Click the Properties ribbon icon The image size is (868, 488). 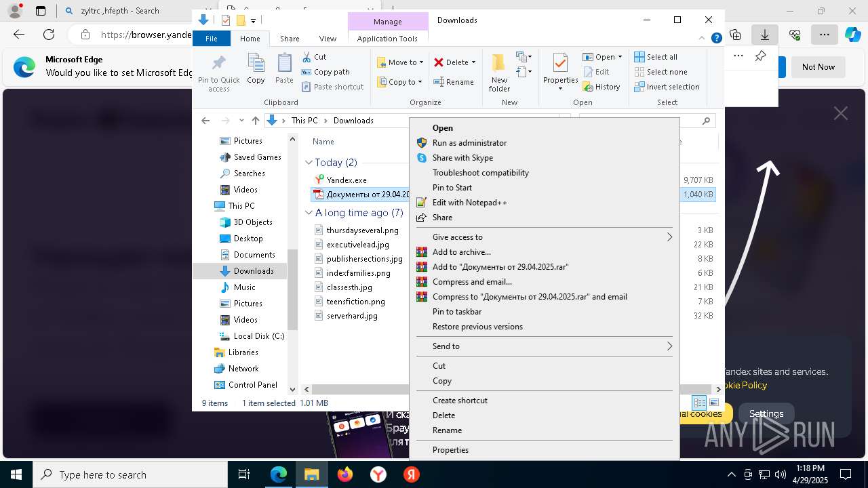click(x=560, y=63)
